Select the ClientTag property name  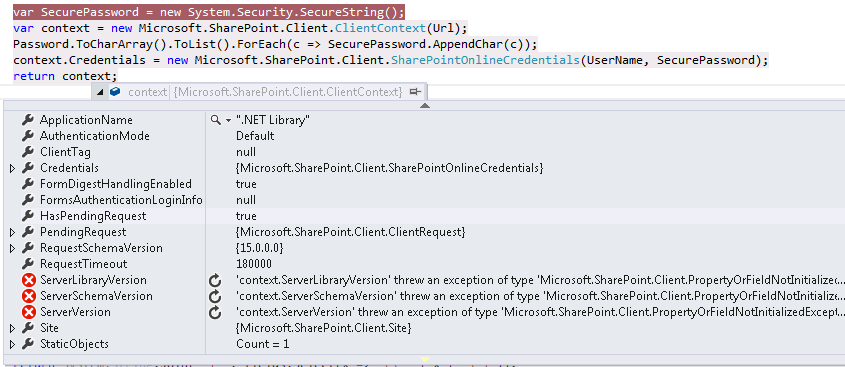(65, 152)
